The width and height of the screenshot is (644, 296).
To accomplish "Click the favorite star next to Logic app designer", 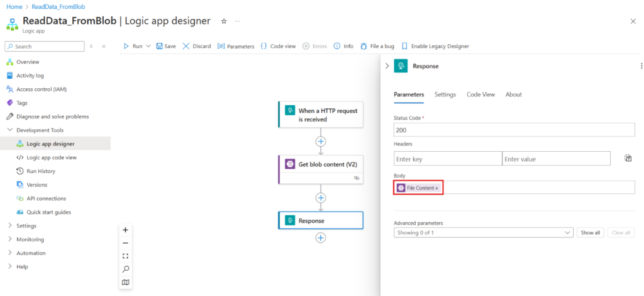I will [x=224, y=21].
